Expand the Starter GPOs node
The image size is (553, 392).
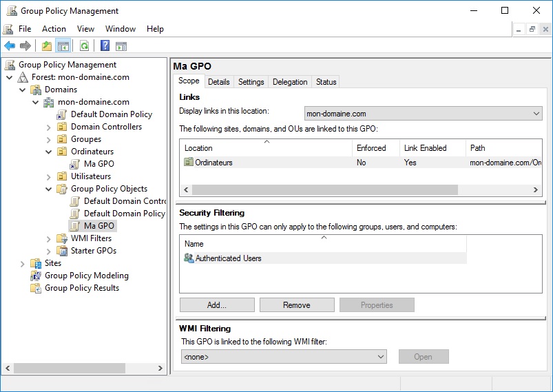click(49, 251)
